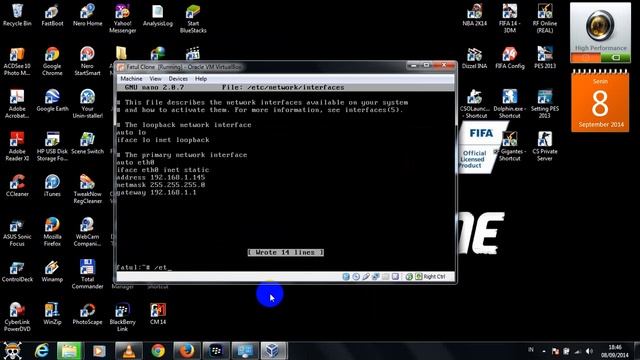Open the iTunes desktop shortcut
This screenshot has height=360, width=640.
click(52, 186)
